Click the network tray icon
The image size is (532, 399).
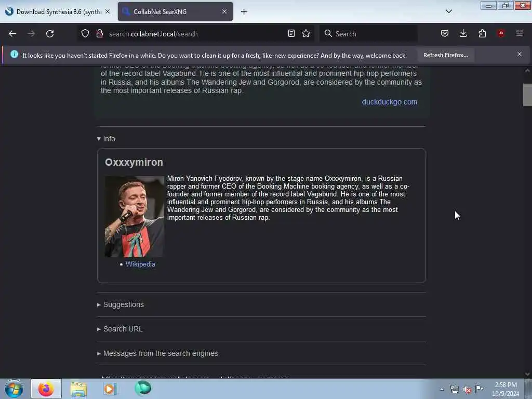click(454, 390)
